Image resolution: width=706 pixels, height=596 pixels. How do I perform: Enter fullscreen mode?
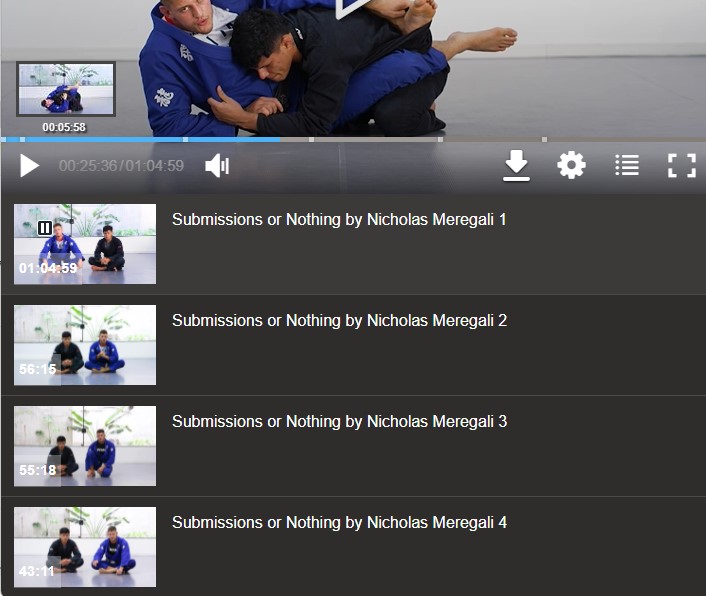(682, 166)
